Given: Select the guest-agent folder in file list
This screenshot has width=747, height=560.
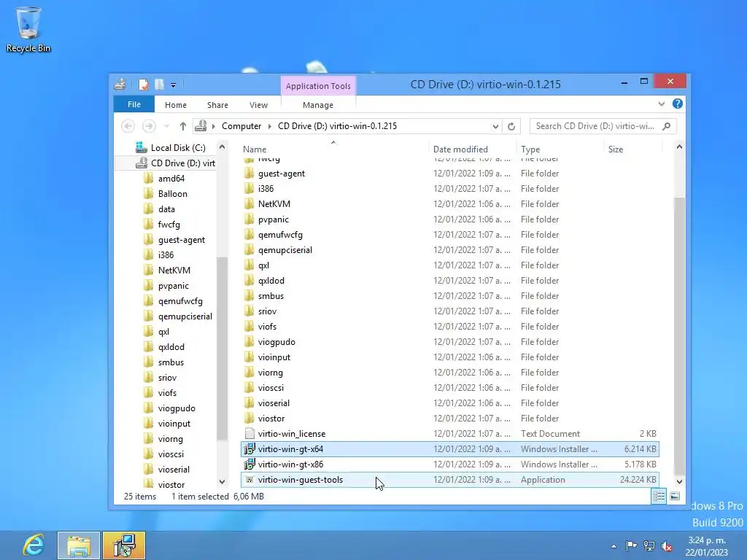Looking at the screenshot, I should pos(449,174).
